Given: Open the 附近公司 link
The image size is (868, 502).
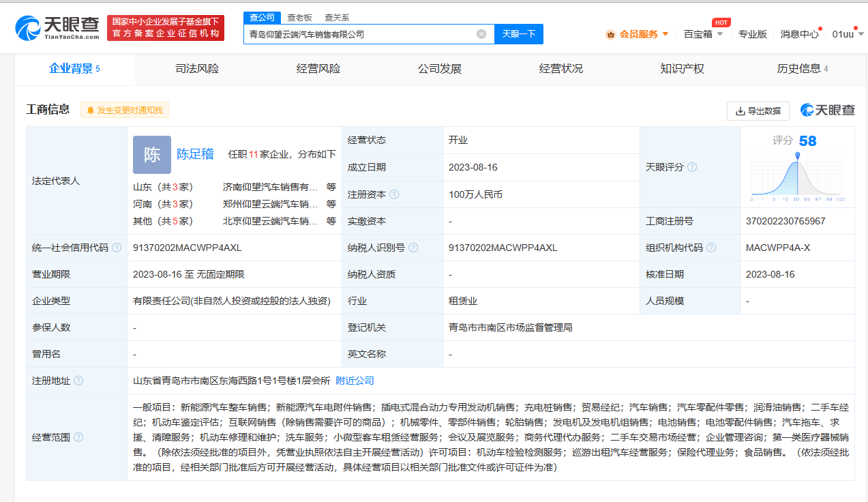Looking at the screenshot, I should click(355, 381).
